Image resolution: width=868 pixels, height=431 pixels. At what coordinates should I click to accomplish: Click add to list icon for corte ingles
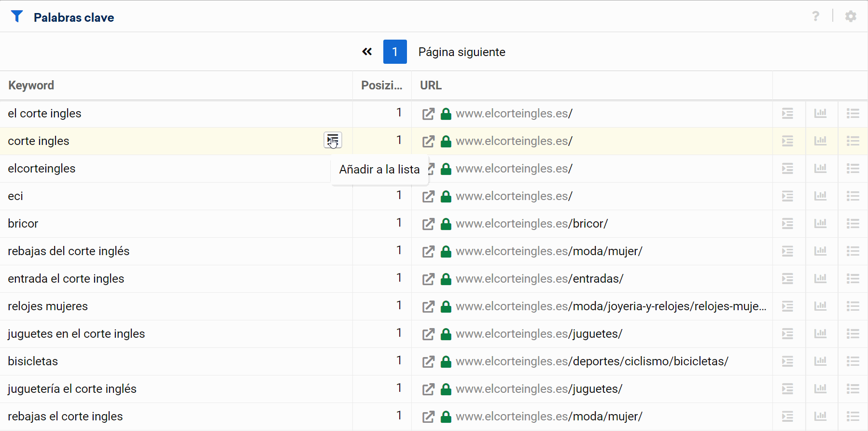coord(333,140)
